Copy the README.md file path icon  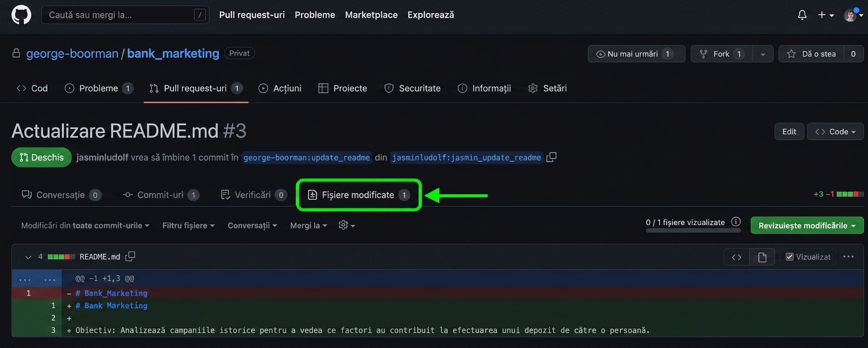coord(130,256)
